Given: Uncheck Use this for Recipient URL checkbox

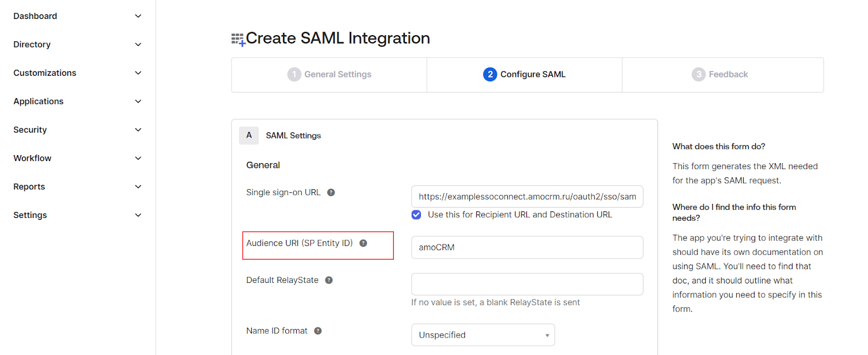Looking at the screenshot, I should (x=416, y=215).
